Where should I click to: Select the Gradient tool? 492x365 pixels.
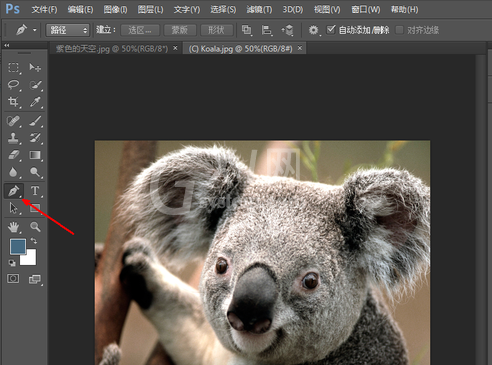(x=35, y=155)
